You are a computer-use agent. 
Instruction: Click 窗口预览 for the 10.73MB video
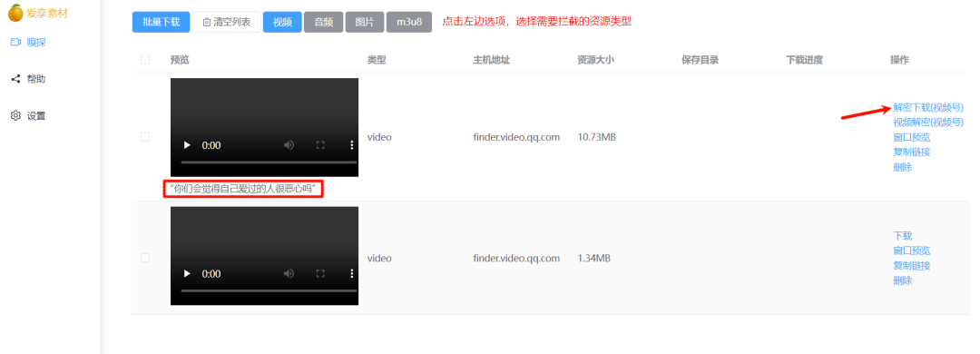(x=911, y=138)
